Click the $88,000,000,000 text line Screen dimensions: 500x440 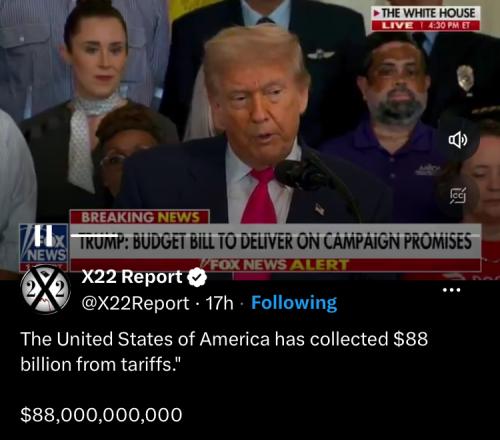[x=101, y=415]
